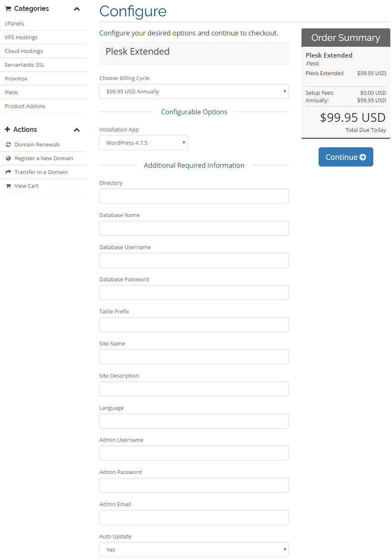Image resolution: width=392 pixels, height=560 pixels.
Task: Open the Installation App dropdown
Action: 143,143
